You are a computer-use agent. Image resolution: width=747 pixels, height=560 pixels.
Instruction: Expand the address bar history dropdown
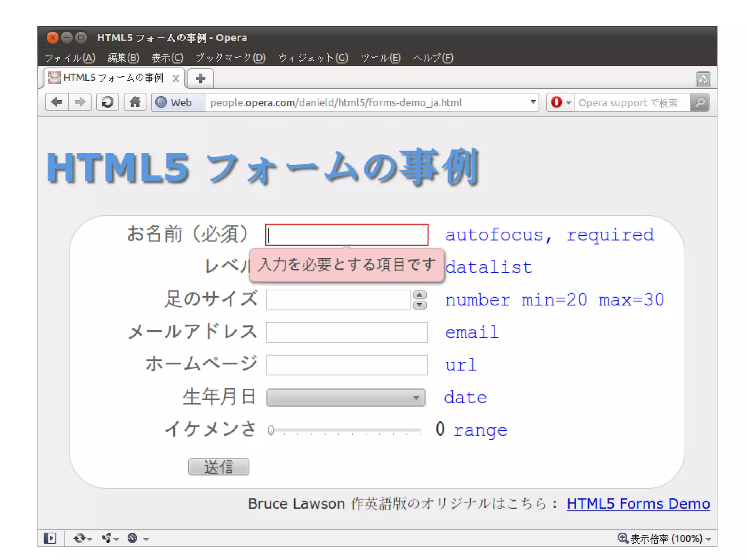[x=533, y=102]
